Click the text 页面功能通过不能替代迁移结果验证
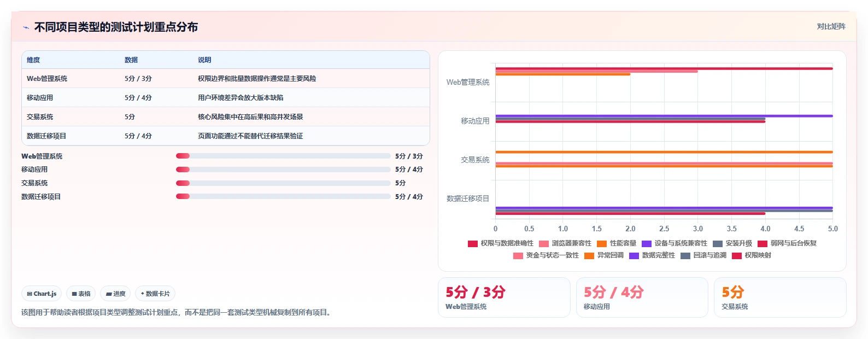The width and height of the screenshot is (868, 339). click(250, 136)
